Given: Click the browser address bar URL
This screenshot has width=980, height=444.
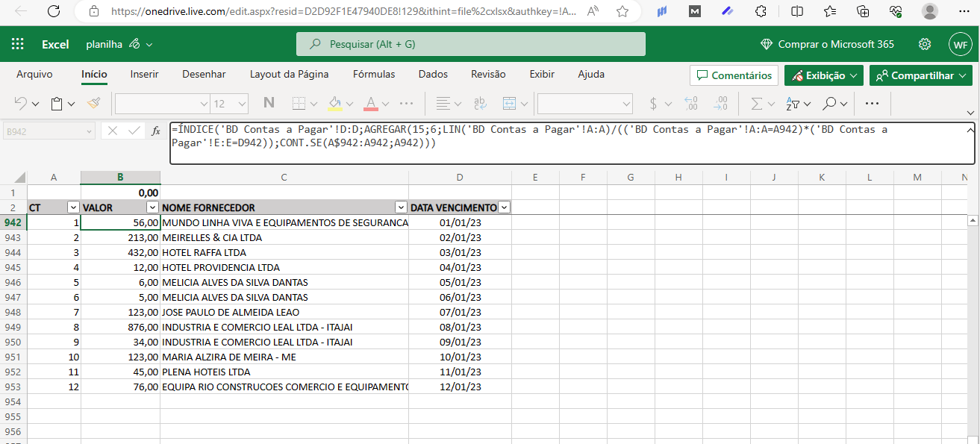Looking at the screenshot, I should [x=343, y=11].
